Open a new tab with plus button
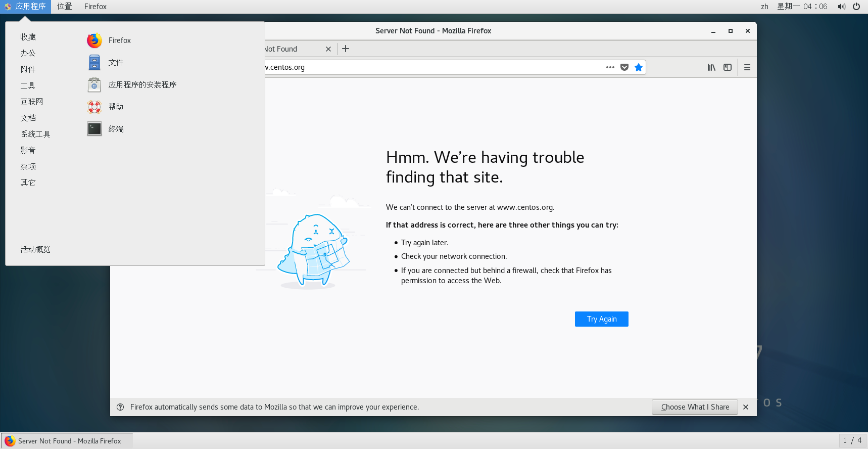Screen dimensions: 868x449 [x=346, y=49]
